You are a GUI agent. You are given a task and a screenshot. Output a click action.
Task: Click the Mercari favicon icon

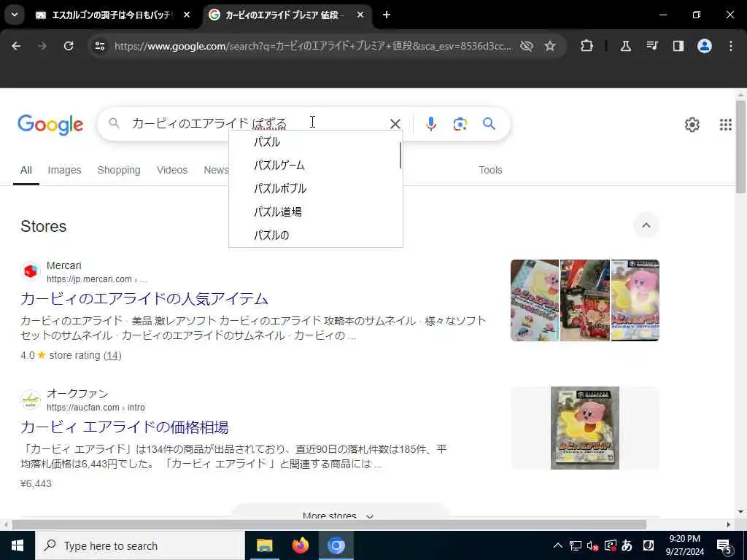click(x=31, y=272)
